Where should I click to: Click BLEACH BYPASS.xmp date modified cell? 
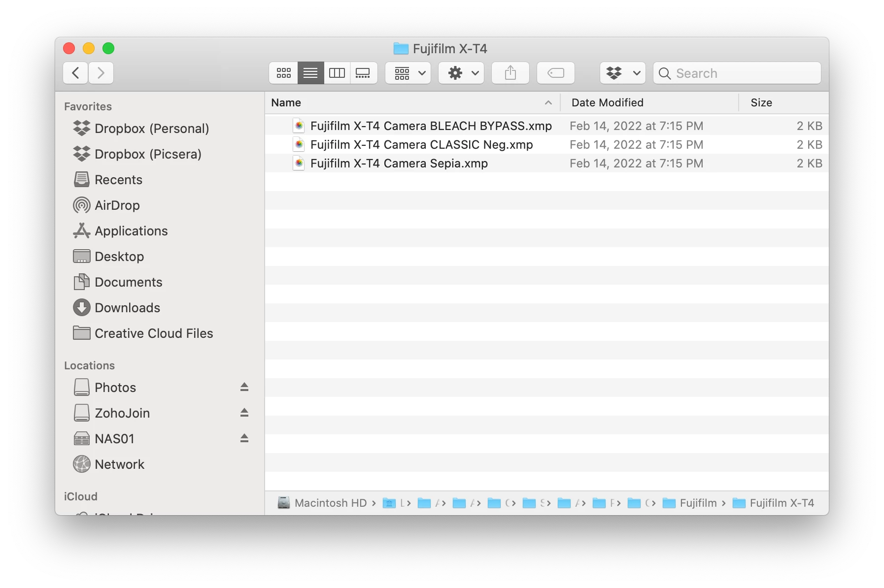pos(636,126)
